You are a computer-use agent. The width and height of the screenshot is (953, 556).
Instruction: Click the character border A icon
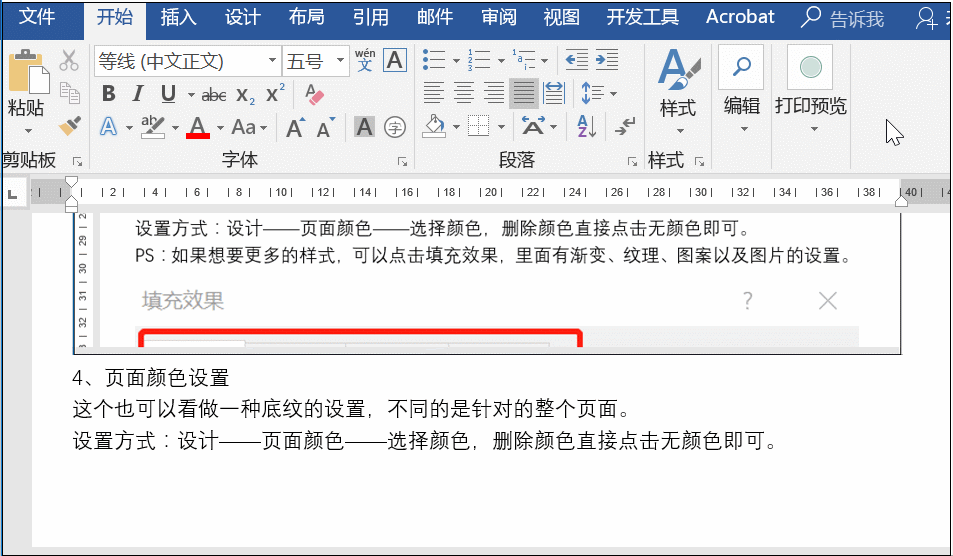395,60
